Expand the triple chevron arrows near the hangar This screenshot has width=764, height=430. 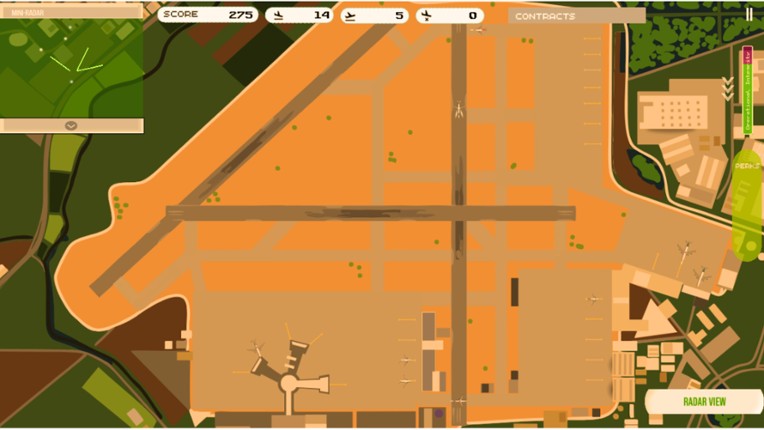tap(728, 90)
